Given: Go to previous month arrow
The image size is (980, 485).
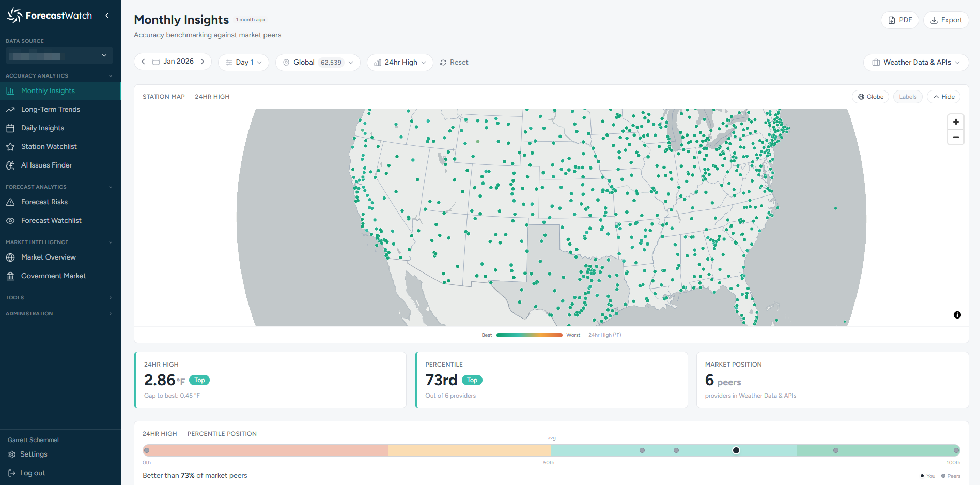Looking at the screenshot, I should click(x=143, y=62).
